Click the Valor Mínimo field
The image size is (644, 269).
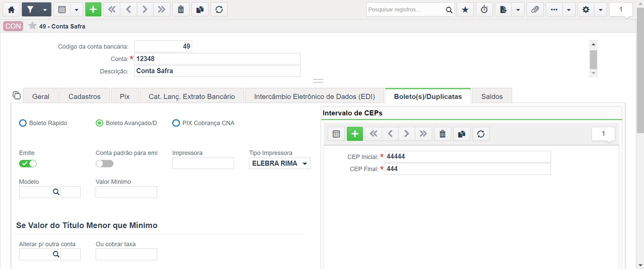126,192
